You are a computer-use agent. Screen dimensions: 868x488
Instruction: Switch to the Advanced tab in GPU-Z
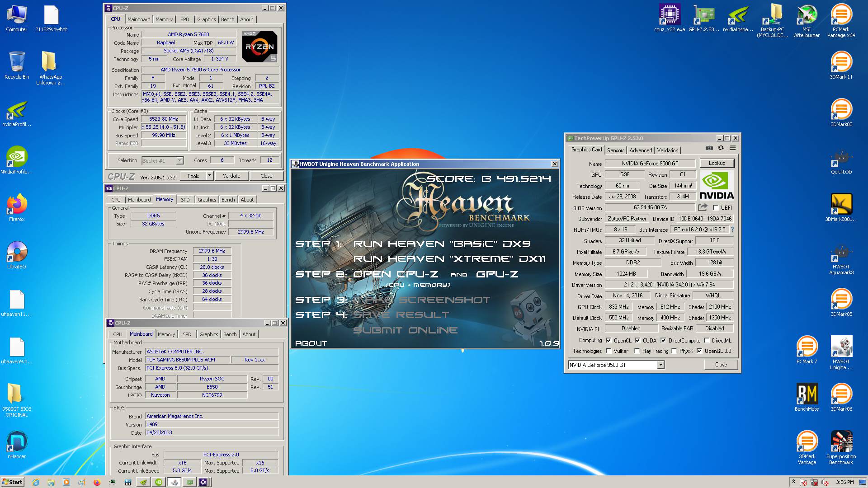[x=641, y=150]
